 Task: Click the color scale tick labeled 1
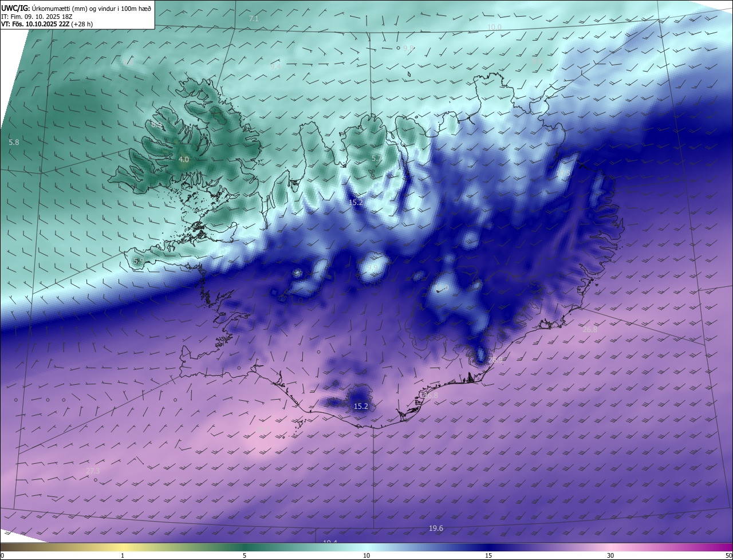click(x=123, y=555)
